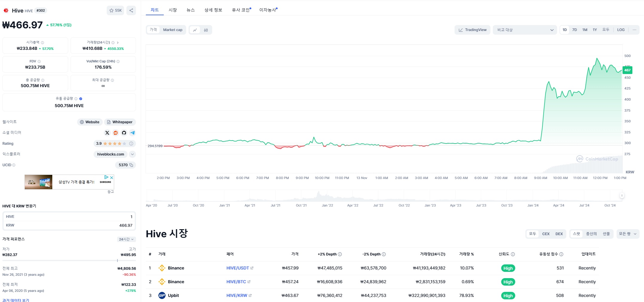Open the 상세 정보 tab
The height and width of the screenshot is (302, 644).
click(x=213, y=10)
